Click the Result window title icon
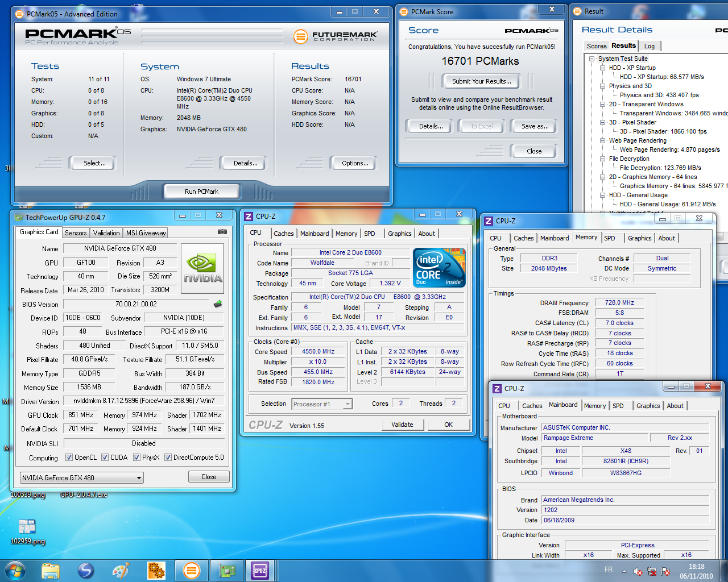This screenshot has height=582, width=728. click(577, 11)
